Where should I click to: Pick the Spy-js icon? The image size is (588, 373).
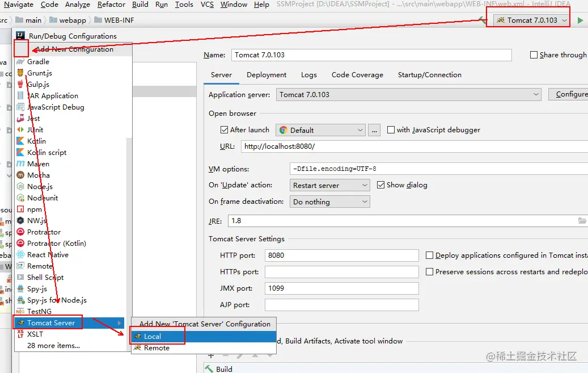20,288
